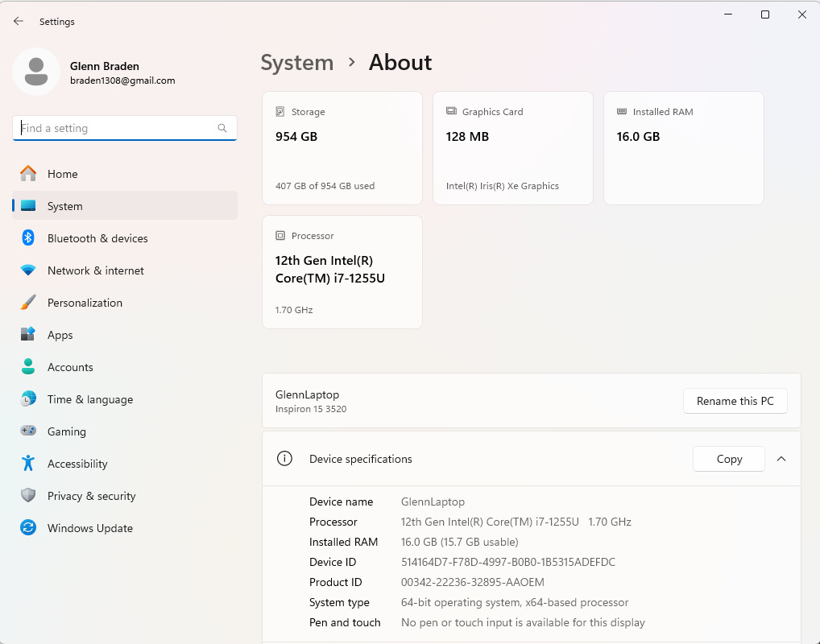820x644 pixels.
Task: Copy the device specifications
Action: 728,459
